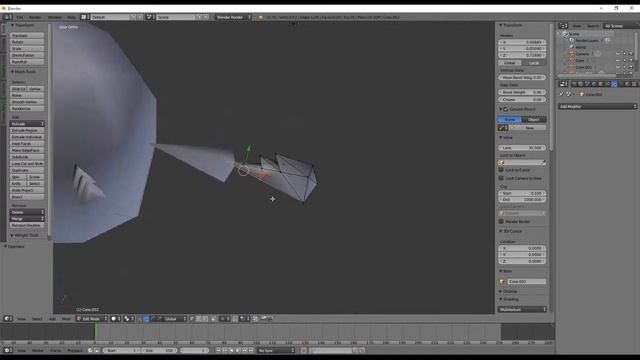The width and height of the screenshot is (640, 360).
Task: Select the Camera object in outliner
Action: [582, 54]
